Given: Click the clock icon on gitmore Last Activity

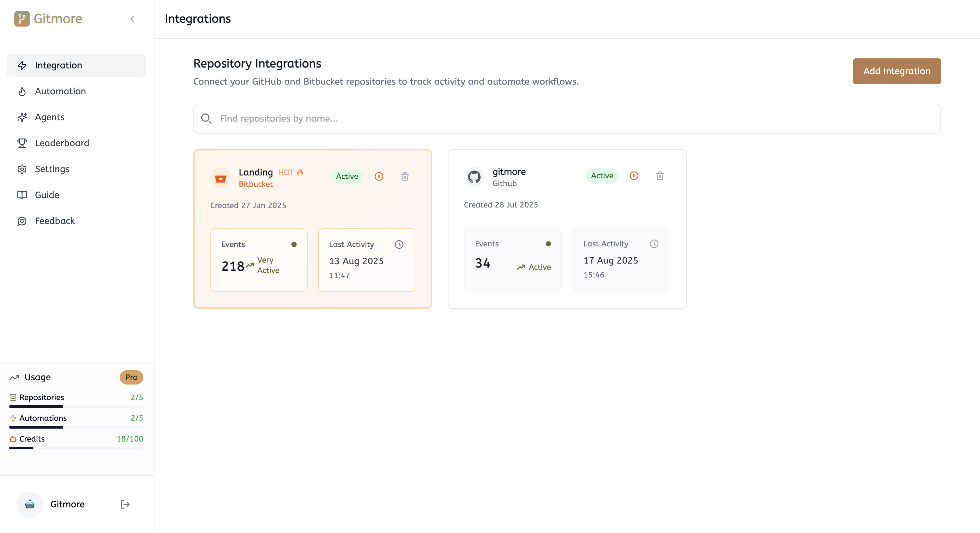Looking at the screenshot, I should click(654, 244).
